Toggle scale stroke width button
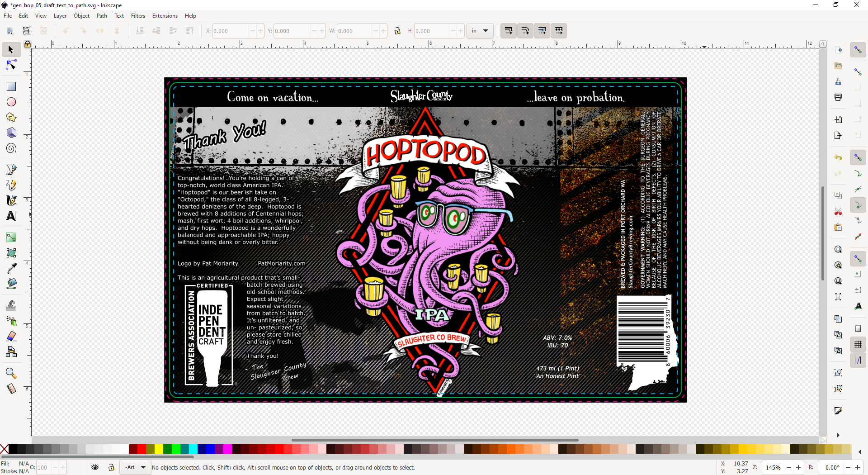Screen dimensions: 868x475 tap(509, 31)
